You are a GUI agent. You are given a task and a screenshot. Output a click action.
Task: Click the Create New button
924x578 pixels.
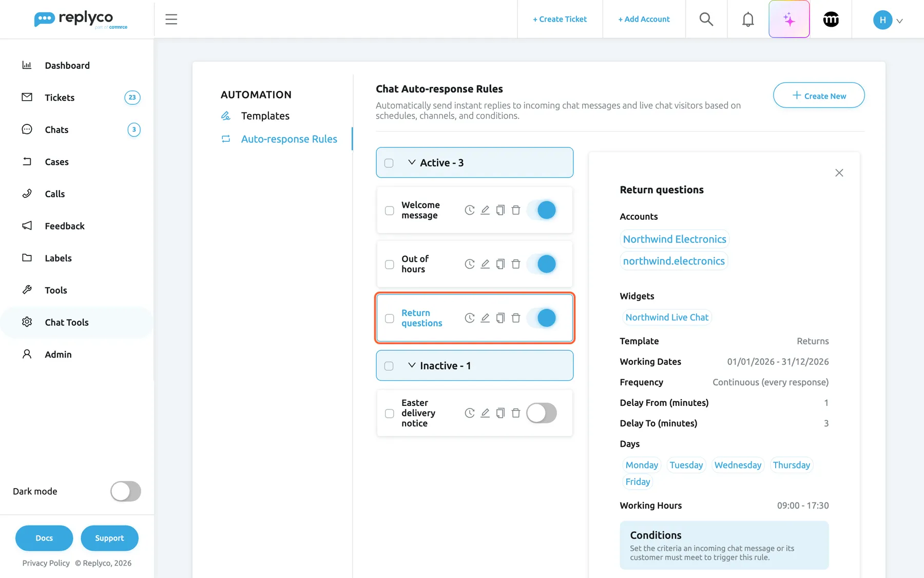pyautogui.click(x=819, y=96)
